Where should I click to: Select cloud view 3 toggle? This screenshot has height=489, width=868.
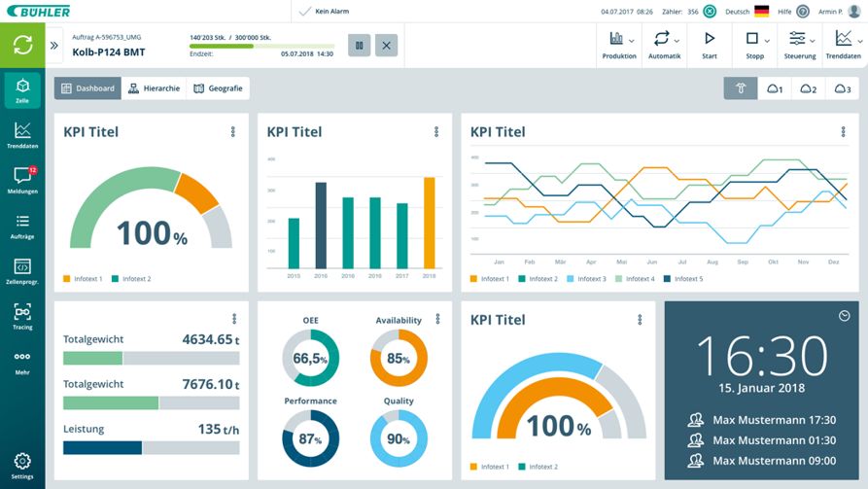(842, 88)
